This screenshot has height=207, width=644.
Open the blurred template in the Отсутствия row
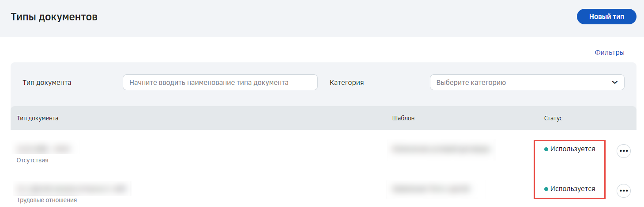441,149
